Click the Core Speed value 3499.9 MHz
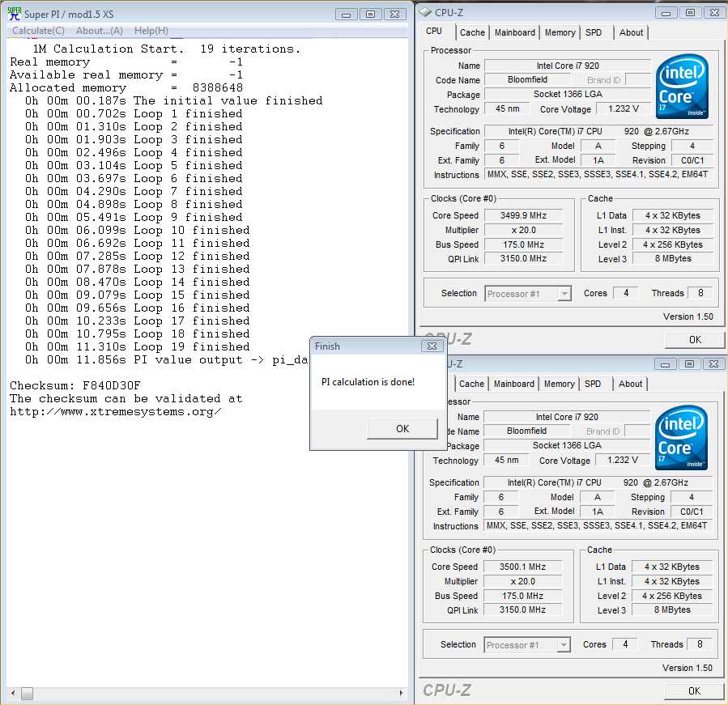 (x=523, y=215)
